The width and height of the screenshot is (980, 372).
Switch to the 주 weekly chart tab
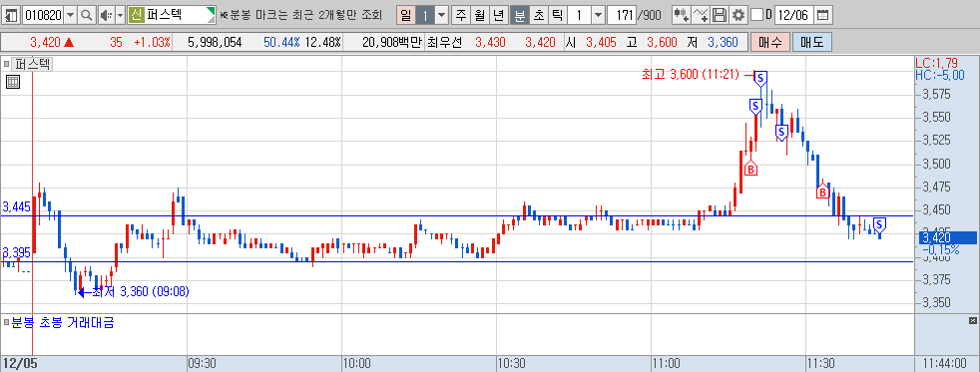pos(461,14)
